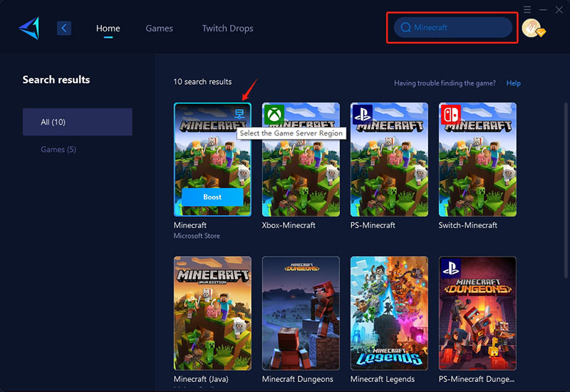Click Having trouble finding the game text
Screen dimensions: 570x392
[445, 83]
